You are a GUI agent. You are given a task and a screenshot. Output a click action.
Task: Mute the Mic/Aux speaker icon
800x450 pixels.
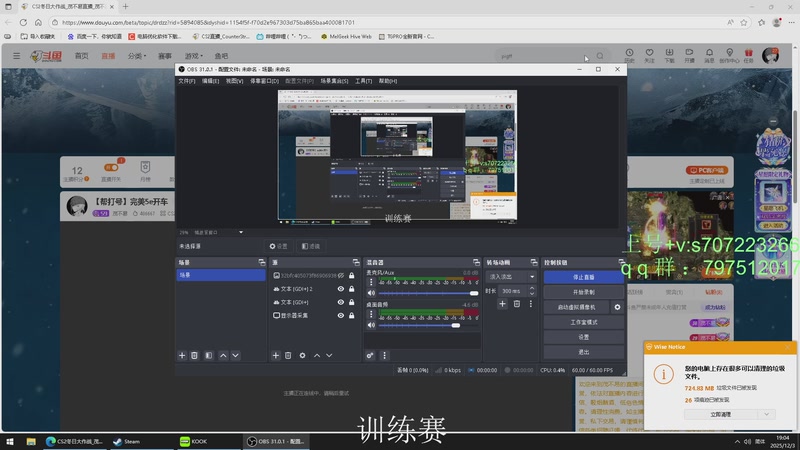coord(371,293)
